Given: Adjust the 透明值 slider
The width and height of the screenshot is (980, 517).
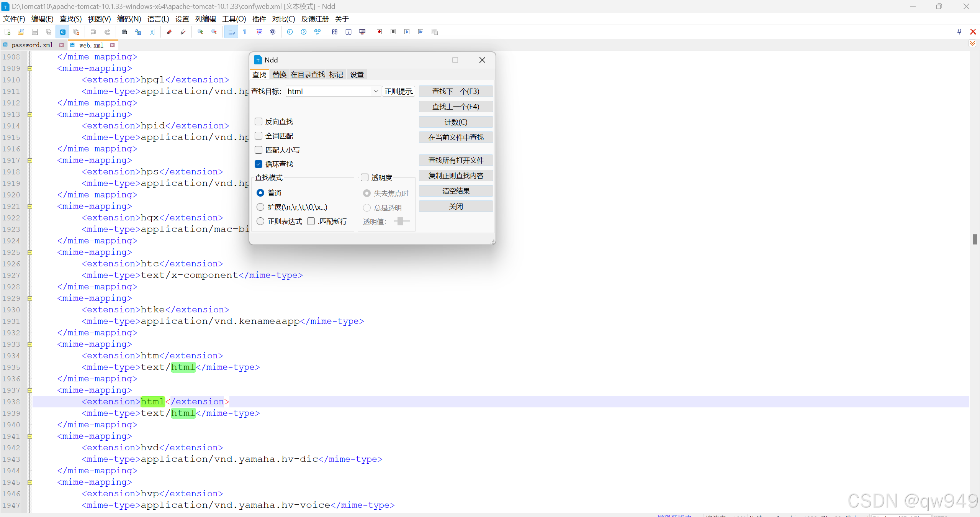Looking at the screenshot, I should coord(401,221).
